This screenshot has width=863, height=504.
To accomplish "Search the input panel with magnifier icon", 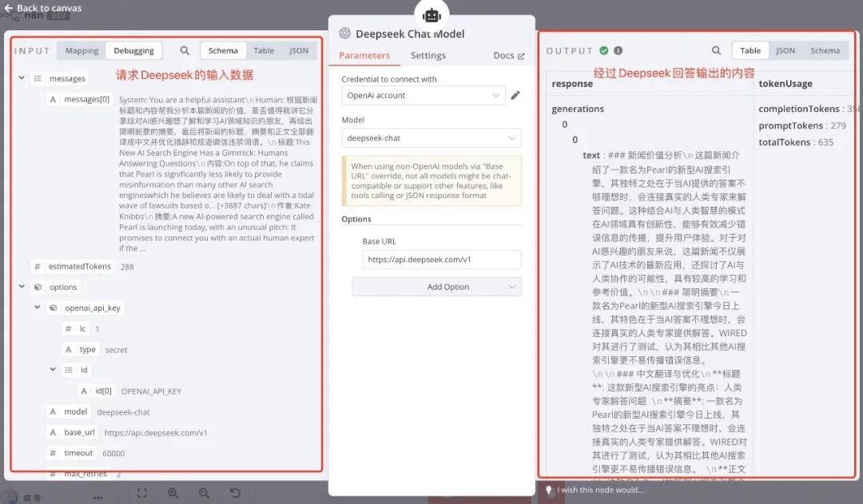I will pos(185,50).
